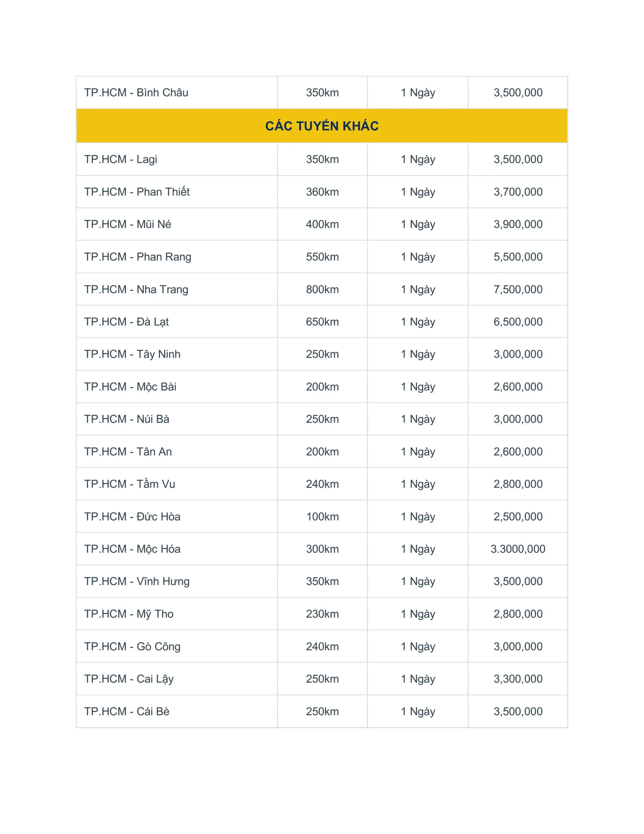Click the 400km distance for Mũi Né
The width and height of the screenshot is (644, 834).
coord(322,224)
